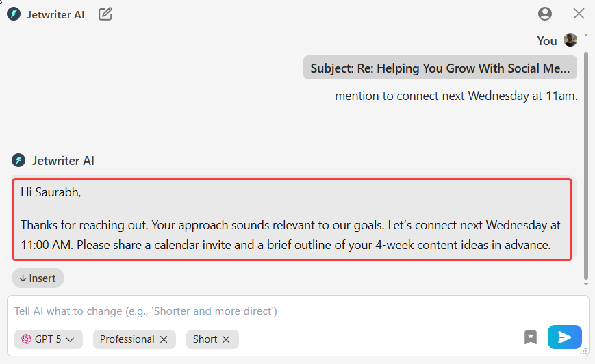Click the Insert button below the reply
Viewport: 595px width, 364px height.
tap(38, 278)
